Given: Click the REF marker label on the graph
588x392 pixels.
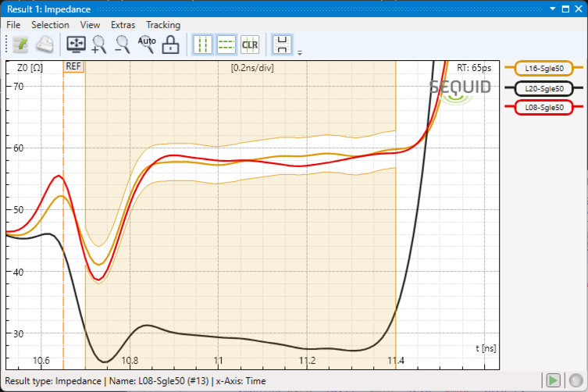Looking at the screenshot, I should 73,66.
